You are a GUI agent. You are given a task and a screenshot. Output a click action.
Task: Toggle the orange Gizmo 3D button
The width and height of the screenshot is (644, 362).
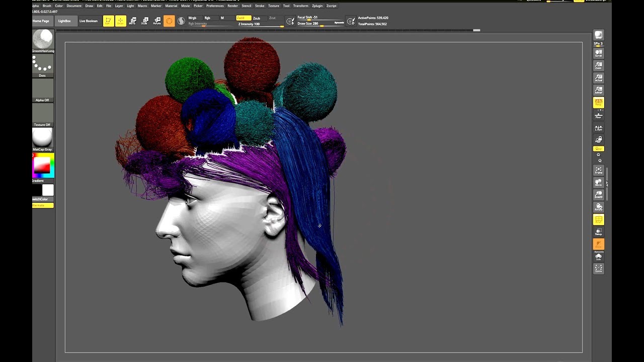point(169,21)
